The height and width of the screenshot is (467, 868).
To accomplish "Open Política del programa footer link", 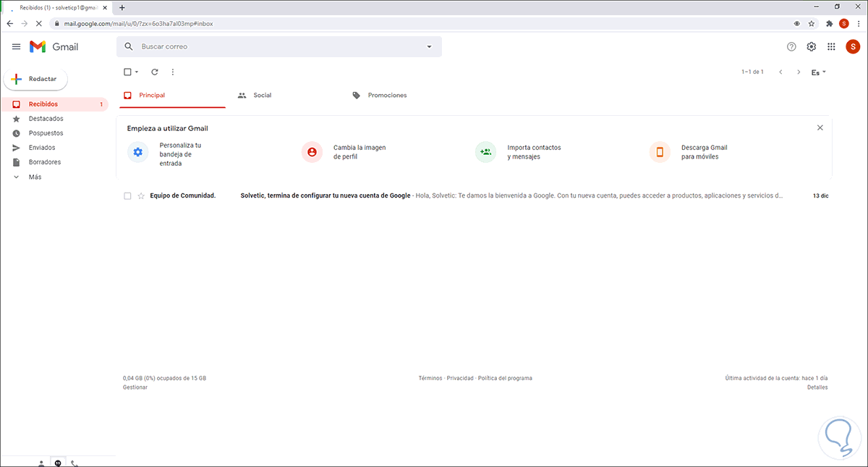I will [505, 378].
